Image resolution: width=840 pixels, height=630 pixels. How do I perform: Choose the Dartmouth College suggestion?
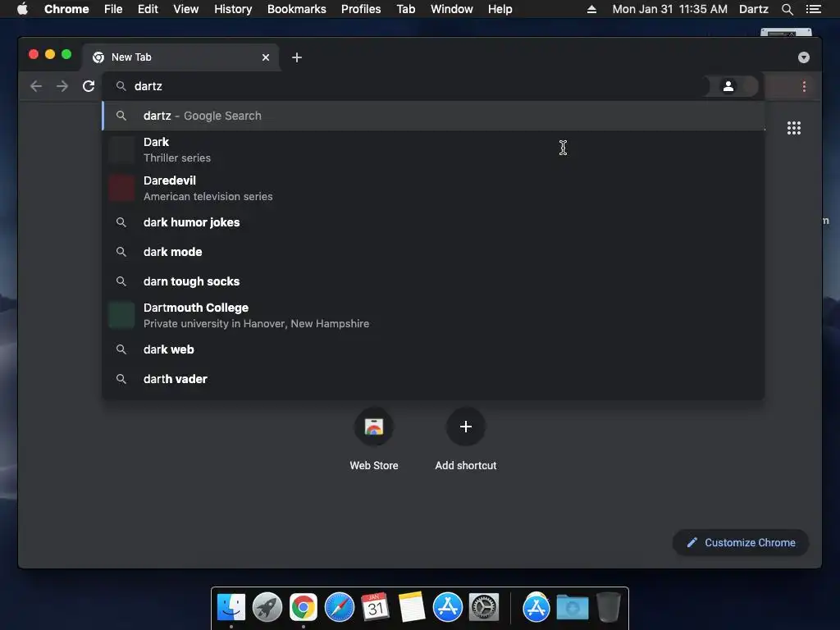(x=433, y=316)
